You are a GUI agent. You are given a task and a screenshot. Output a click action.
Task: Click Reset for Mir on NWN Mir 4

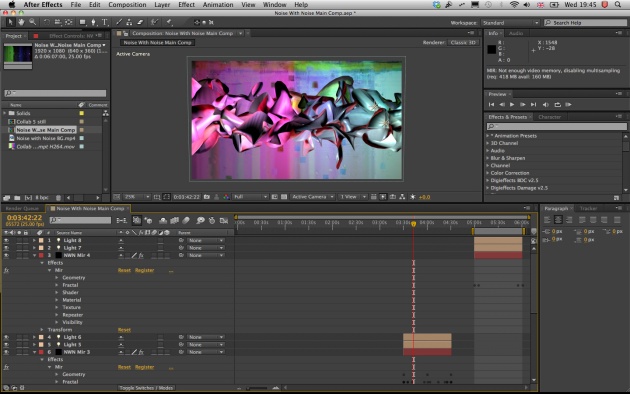[124, 270]
